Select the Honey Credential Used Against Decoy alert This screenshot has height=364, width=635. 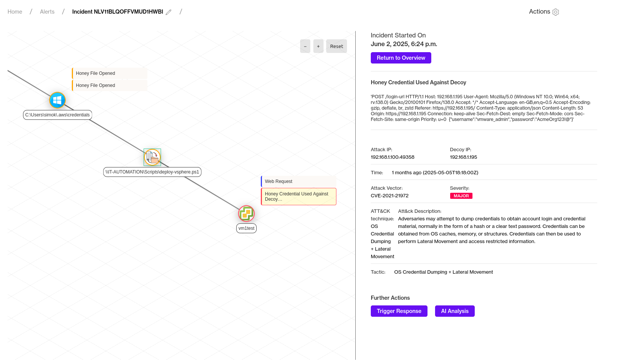[x=298, y=196]
